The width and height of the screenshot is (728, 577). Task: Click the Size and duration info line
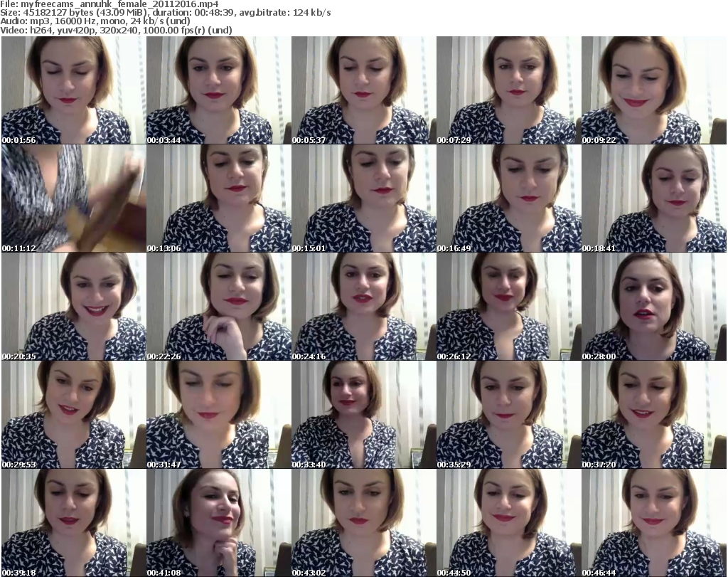point(166,13)
